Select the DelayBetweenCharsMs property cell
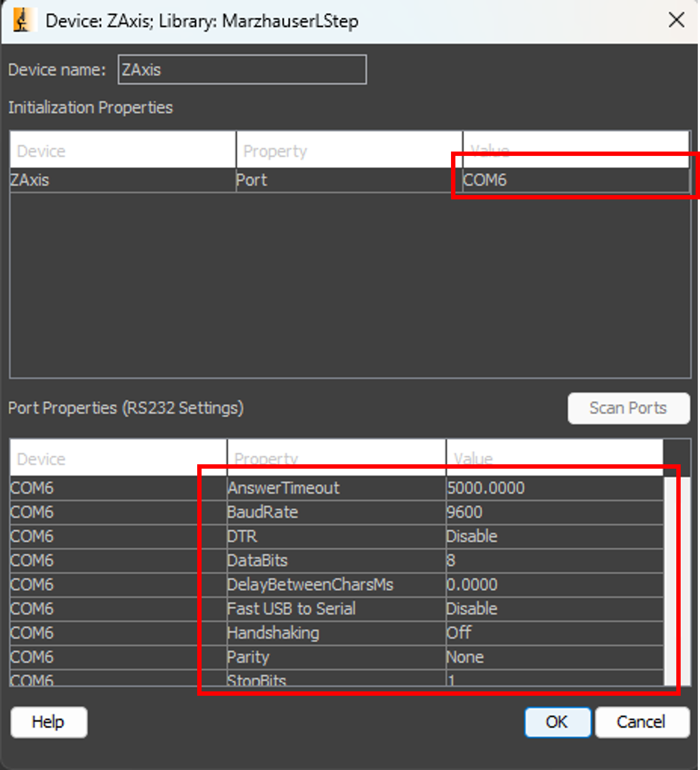 pos(337,585)
